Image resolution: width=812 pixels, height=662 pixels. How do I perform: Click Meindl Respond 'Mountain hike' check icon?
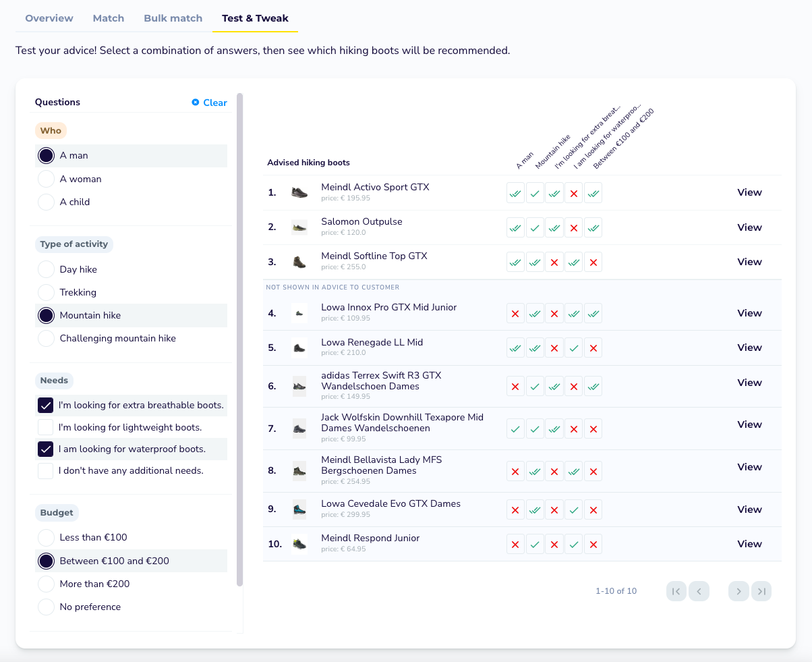pyautogui.click(x=535, y=544)
